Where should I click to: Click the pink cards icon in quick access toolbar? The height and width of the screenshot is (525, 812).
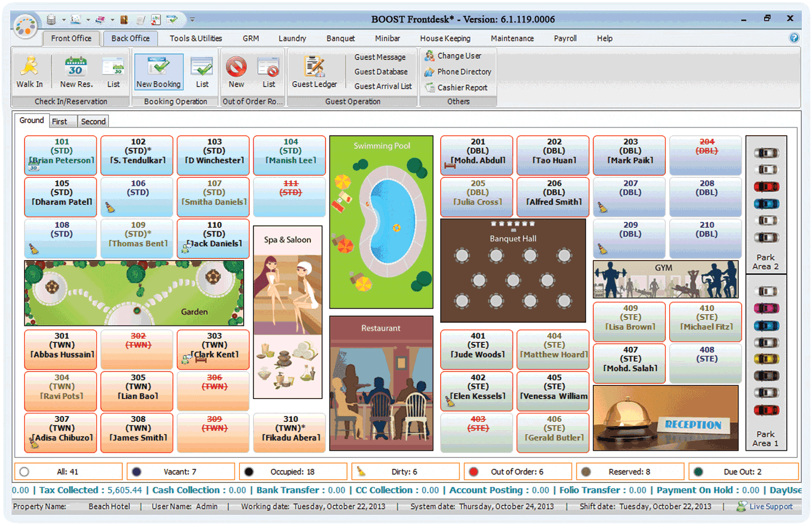point(100,20)
